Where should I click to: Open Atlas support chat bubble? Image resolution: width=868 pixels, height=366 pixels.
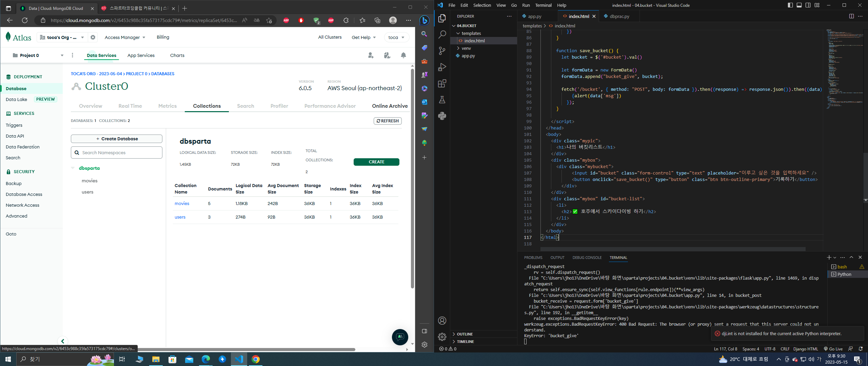pos(400,337)
